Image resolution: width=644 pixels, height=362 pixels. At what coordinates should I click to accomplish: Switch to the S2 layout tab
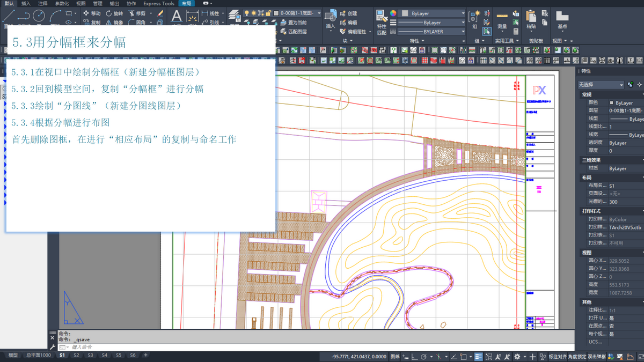76,355
